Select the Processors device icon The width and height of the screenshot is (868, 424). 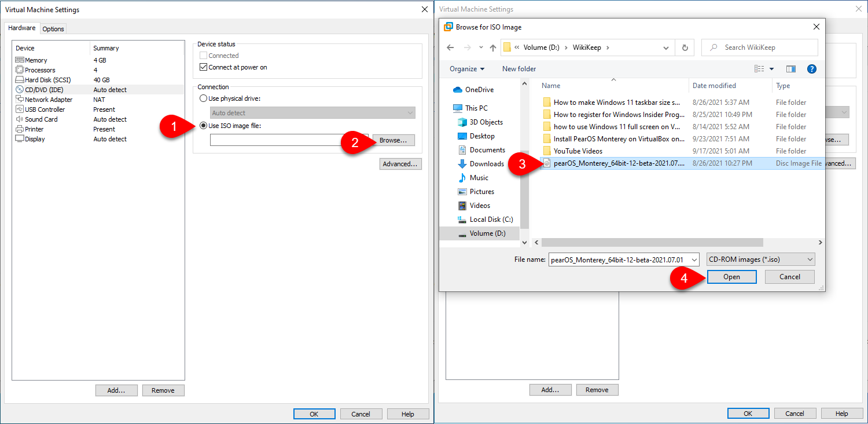[x=20, y=70]
